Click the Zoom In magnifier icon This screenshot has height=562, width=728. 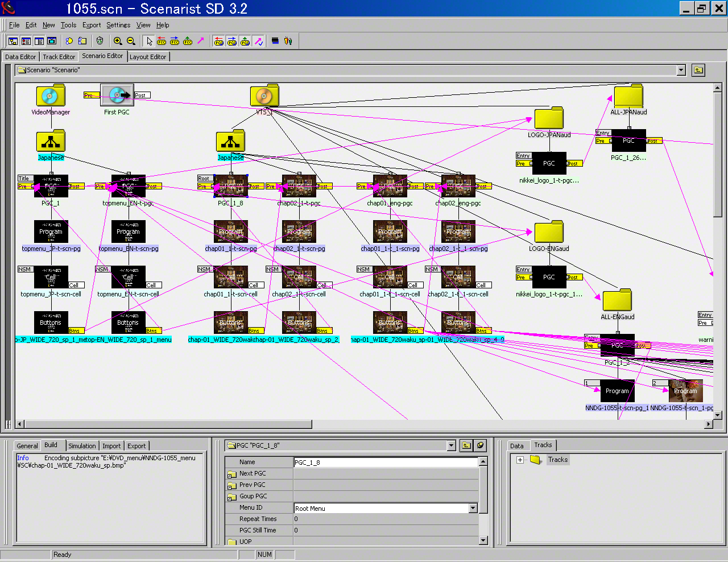(x=118, y=41)
